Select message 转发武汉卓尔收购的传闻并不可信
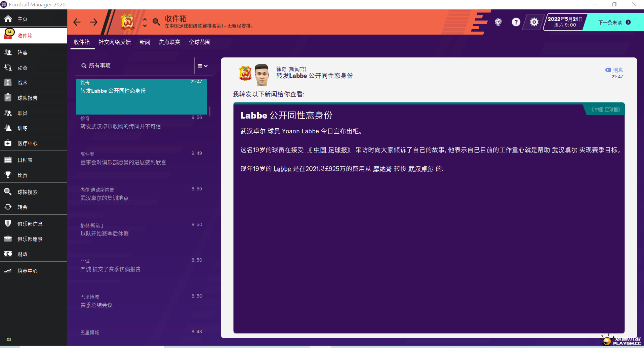This screenshot has height=348, width=644. point(142,132)
